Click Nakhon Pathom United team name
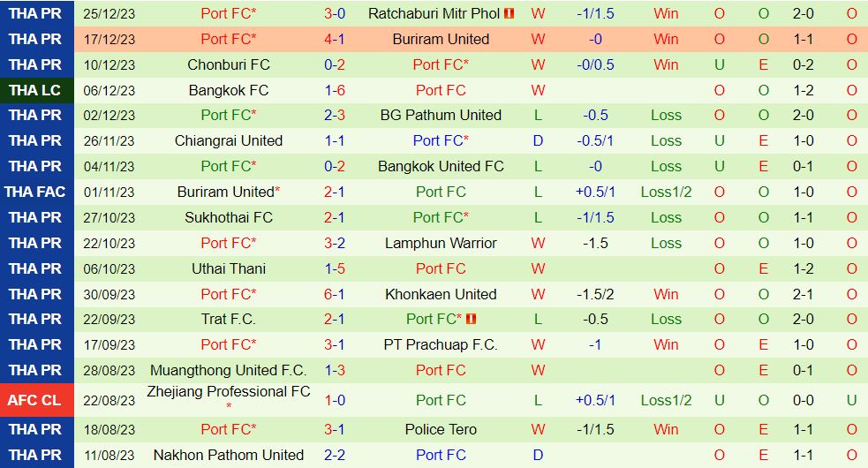This screenshot has height=468, width=868. coord(229,455)
